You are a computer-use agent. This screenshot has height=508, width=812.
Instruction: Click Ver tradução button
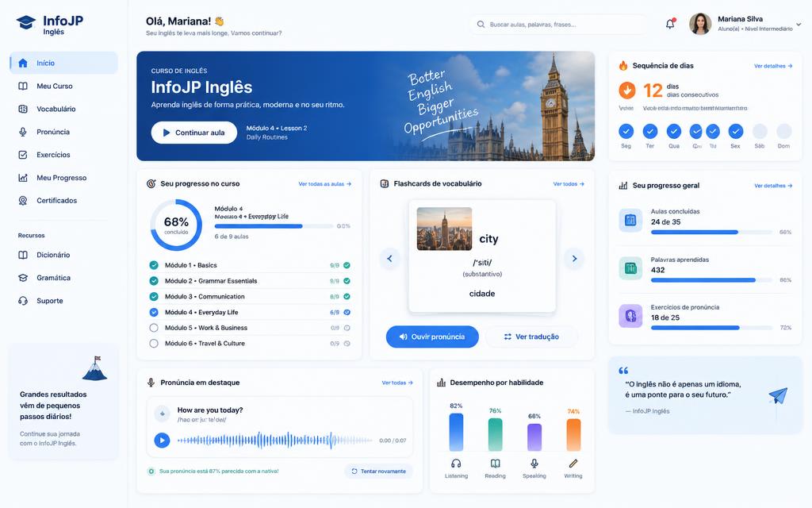click(x=531, y=337)
